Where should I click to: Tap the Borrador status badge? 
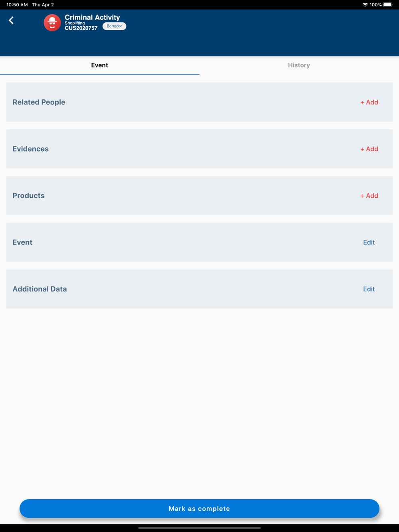point(115,26)
